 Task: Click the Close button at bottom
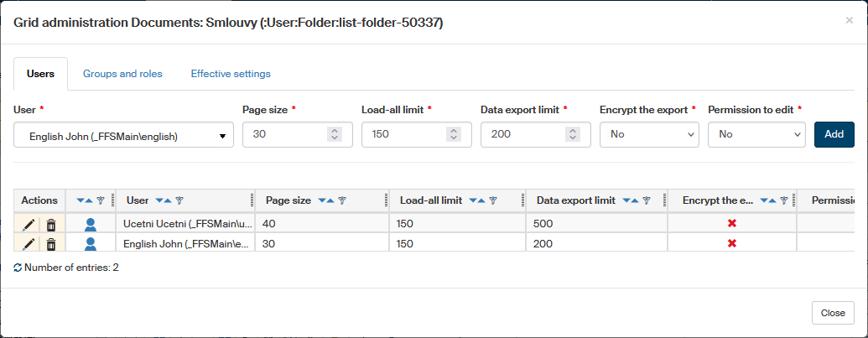[x=833, y=313]
